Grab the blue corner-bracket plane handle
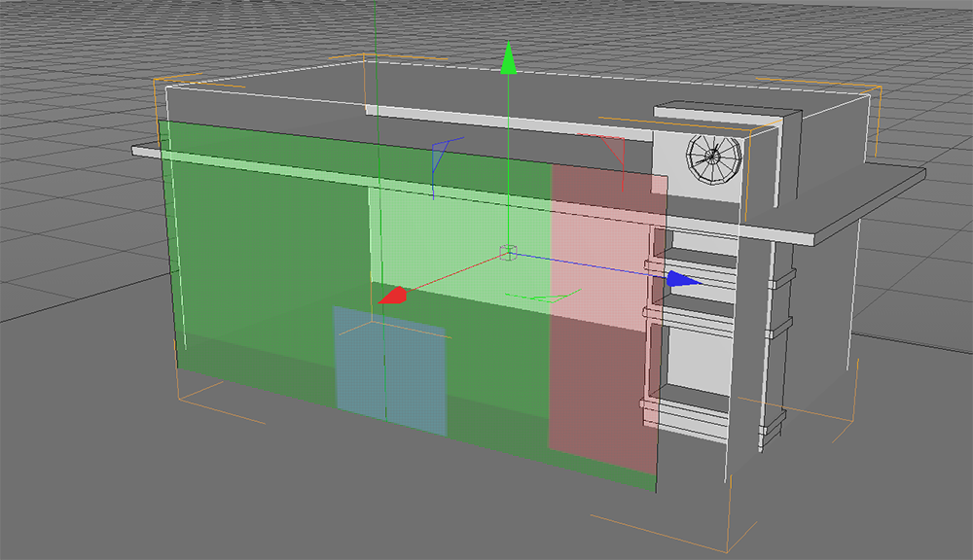 pyautogui.click(x=446, y=167)
